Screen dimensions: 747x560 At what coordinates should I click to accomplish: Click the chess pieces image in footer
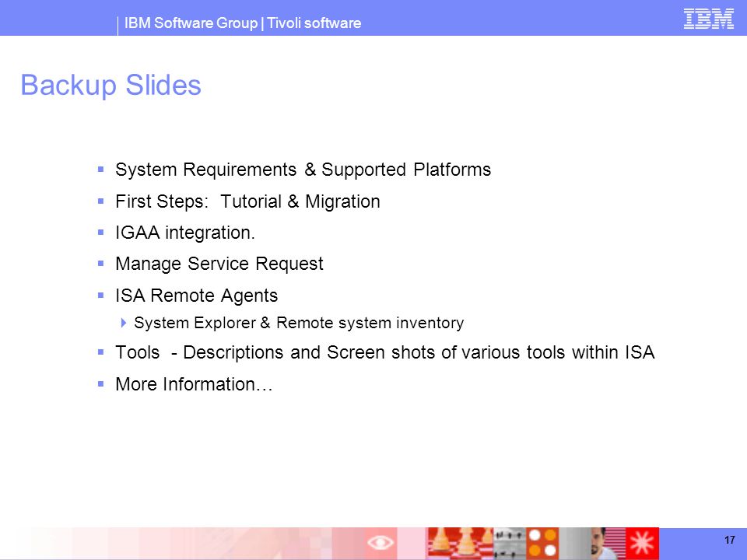pos(460,543)
